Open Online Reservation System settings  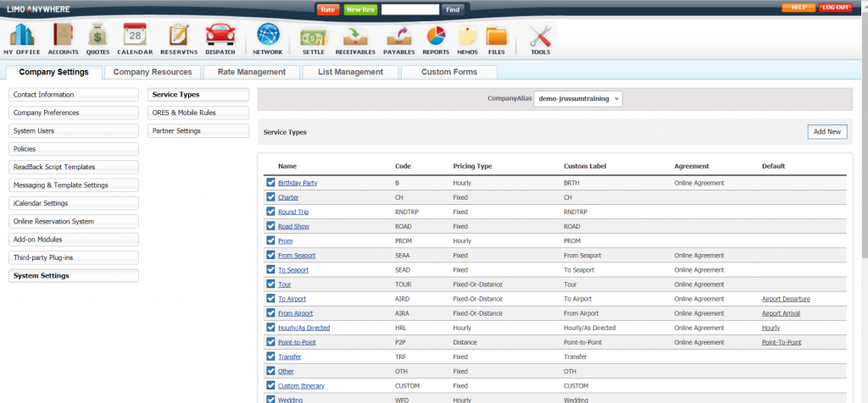pos(74,221)
